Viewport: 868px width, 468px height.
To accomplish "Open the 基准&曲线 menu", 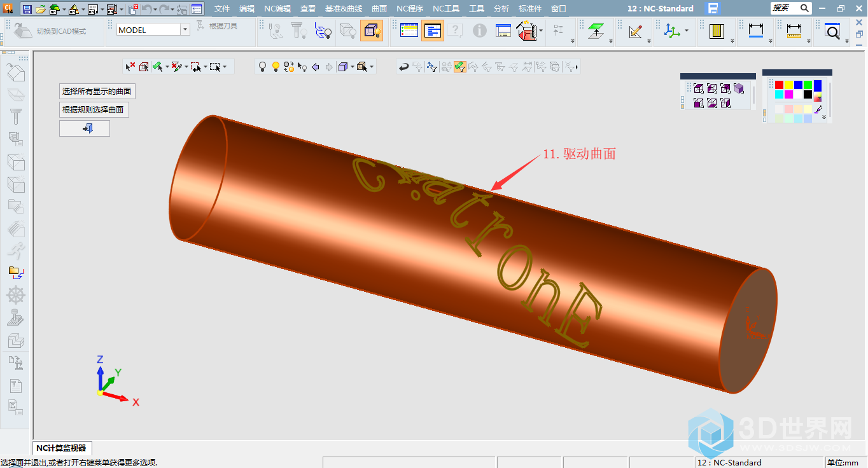I will coord(343,9).
